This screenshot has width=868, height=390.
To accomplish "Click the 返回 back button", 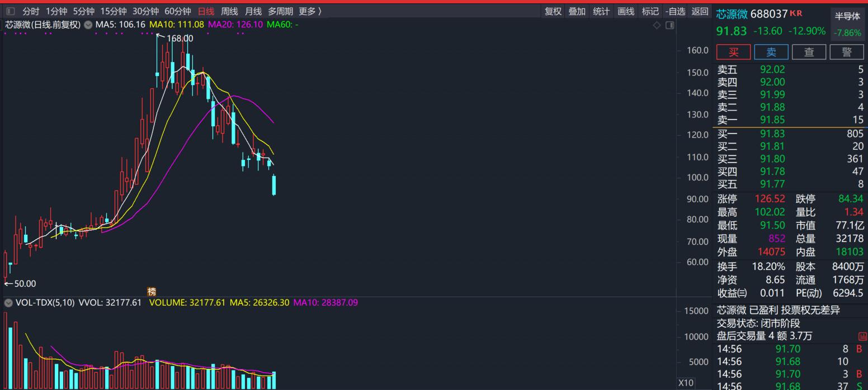I will pos(700,11).
